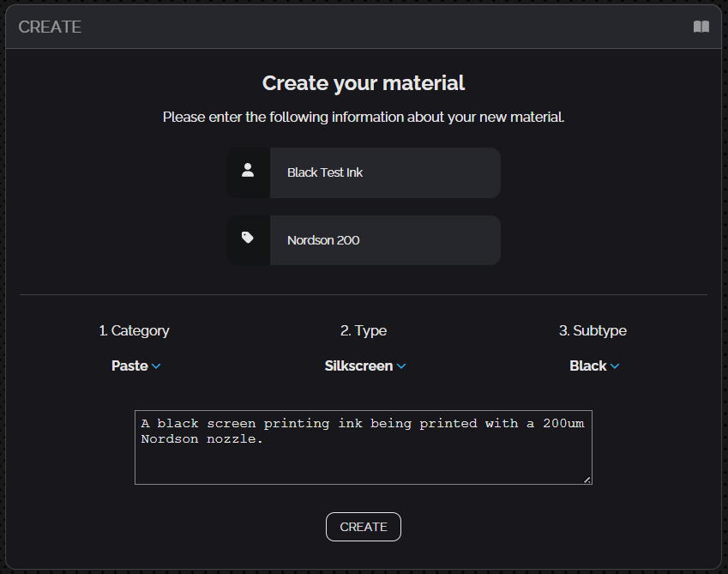This screenshot has width=728, height=574.
Task: Click the CREATE panel header title
Action: click(50, 27)
